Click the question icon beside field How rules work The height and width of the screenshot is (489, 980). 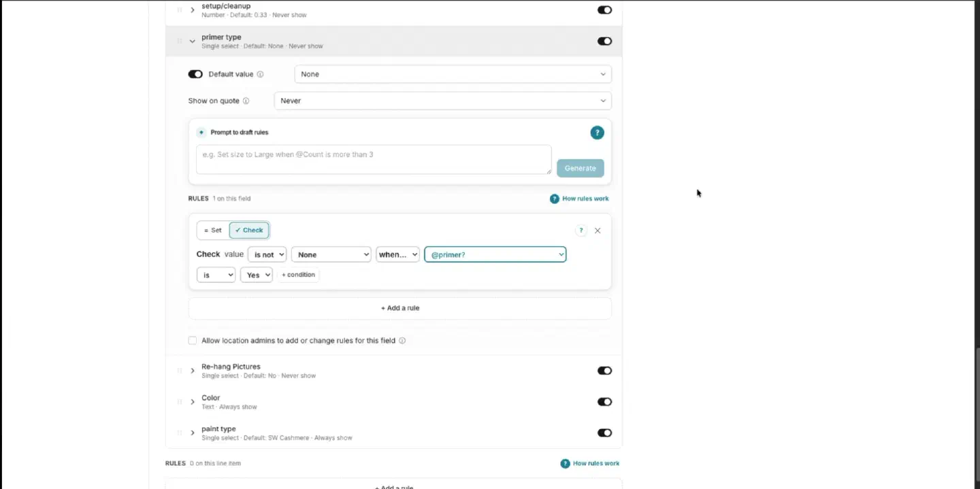(555, 199)
